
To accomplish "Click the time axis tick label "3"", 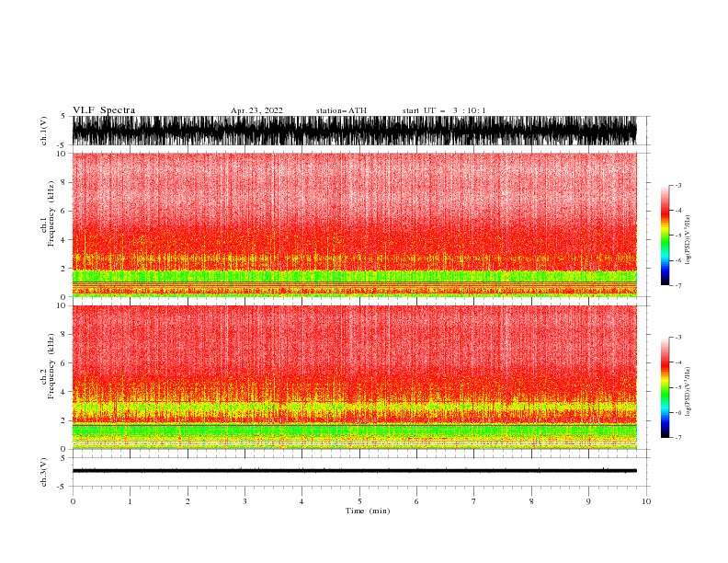I will [x=245, y=501].
